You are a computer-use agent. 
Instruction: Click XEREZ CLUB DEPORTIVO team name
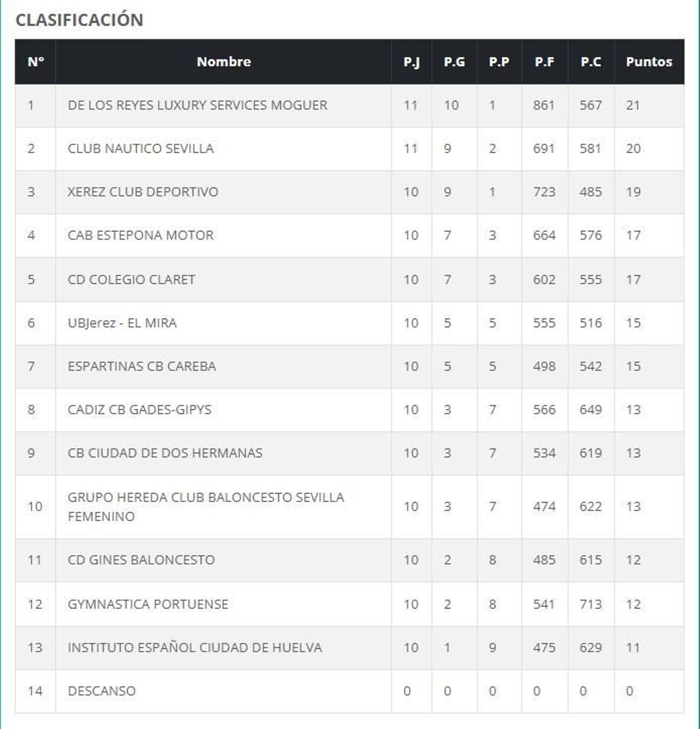(x=143, y=192)
